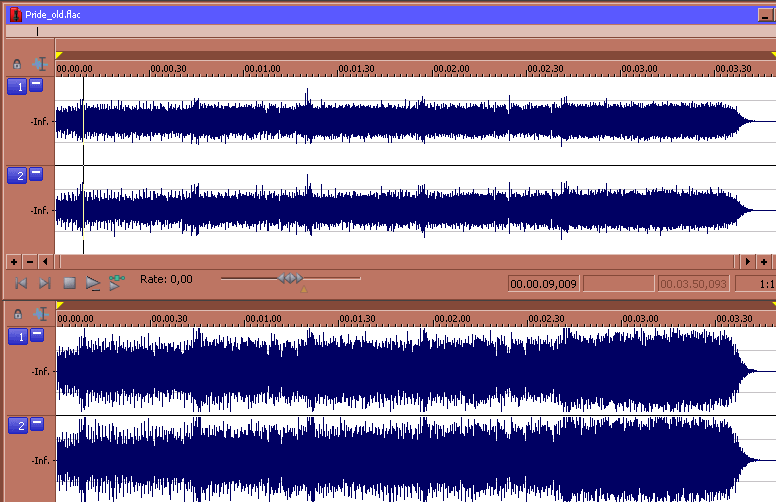The width and height of the screenshot is (776, 502).
Task: Click the -Inf. label of top channel 2
Action: [x=40, y=210]
